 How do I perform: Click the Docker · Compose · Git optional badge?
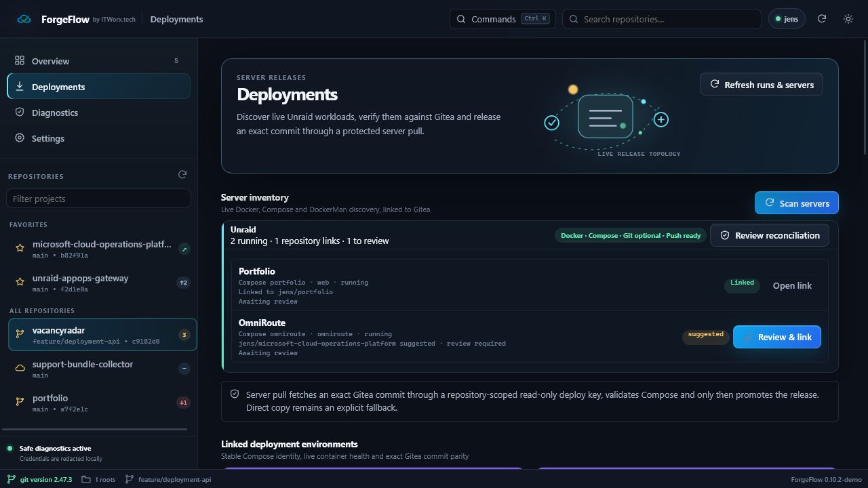[631, 235]
